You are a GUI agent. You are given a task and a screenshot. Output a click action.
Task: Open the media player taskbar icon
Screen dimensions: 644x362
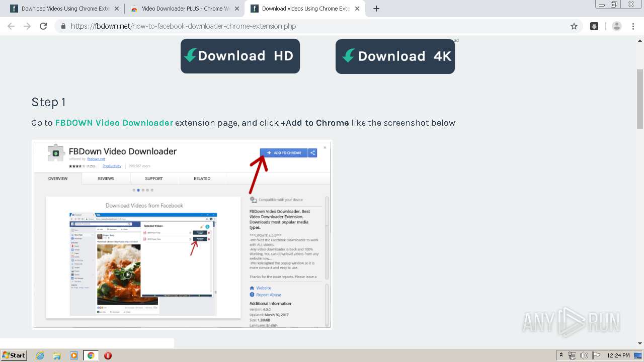[74, 355]
